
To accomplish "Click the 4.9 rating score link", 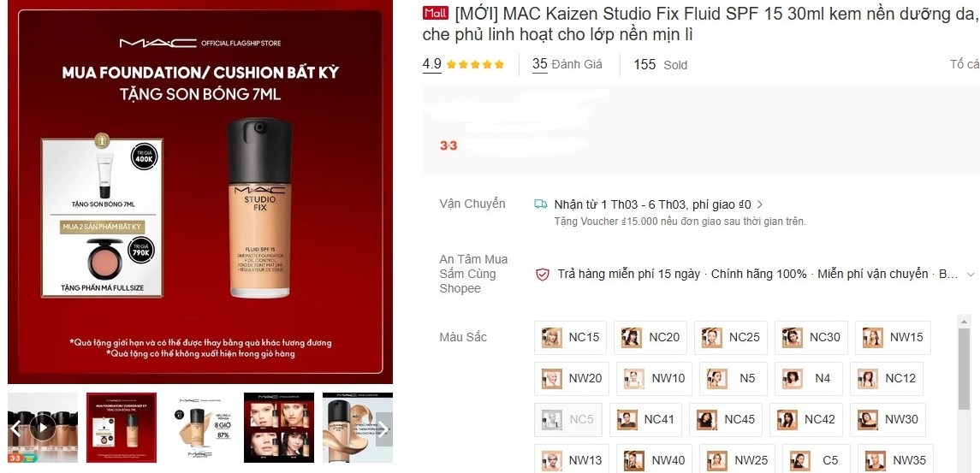I will coord(432,64).
